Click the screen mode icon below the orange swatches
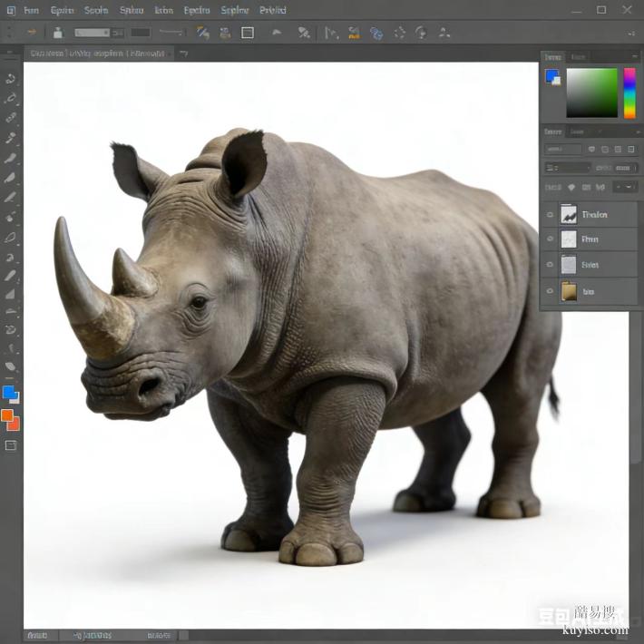This screenshot has height=644, width=644. 11,445
